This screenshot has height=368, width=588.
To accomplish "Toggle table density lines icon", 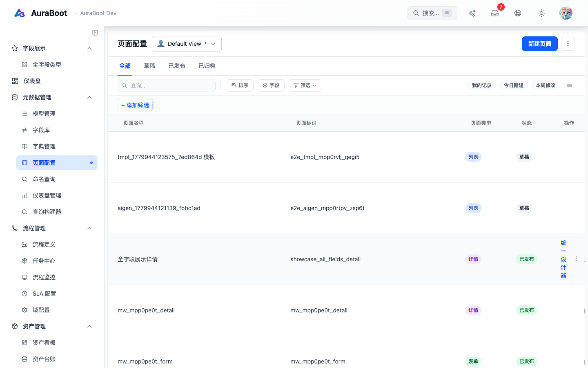I will click(569, 85).
